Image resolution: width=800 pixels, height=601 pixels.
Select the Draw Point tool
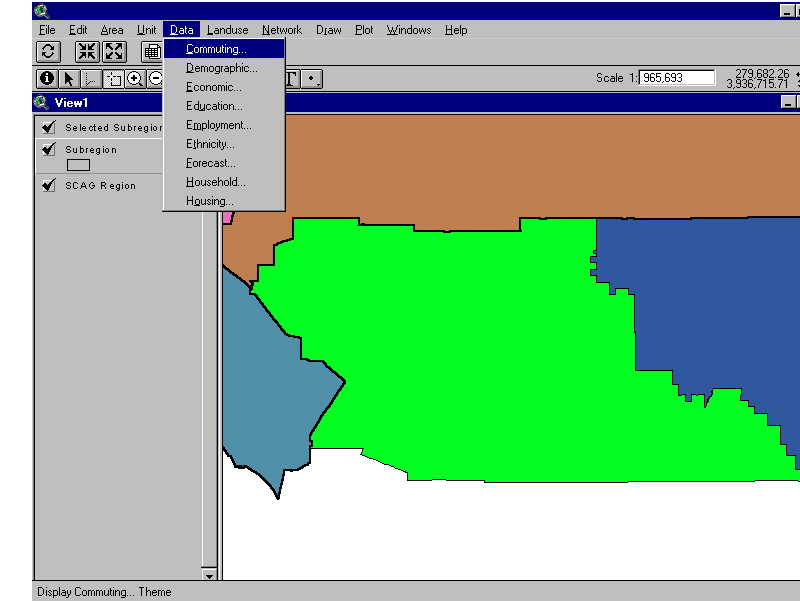click(x=313, y=79)
